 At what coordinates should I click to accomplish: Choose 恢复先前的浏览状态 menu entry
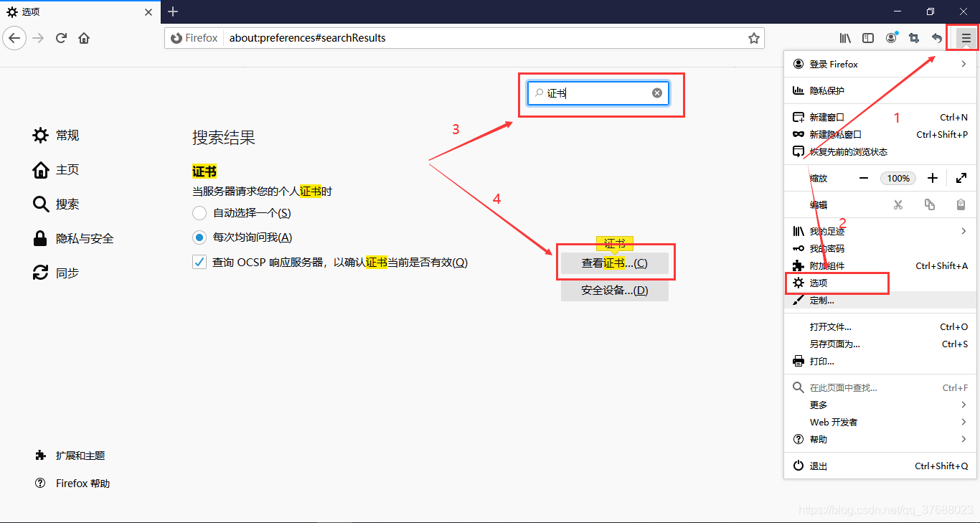point(880,151)
